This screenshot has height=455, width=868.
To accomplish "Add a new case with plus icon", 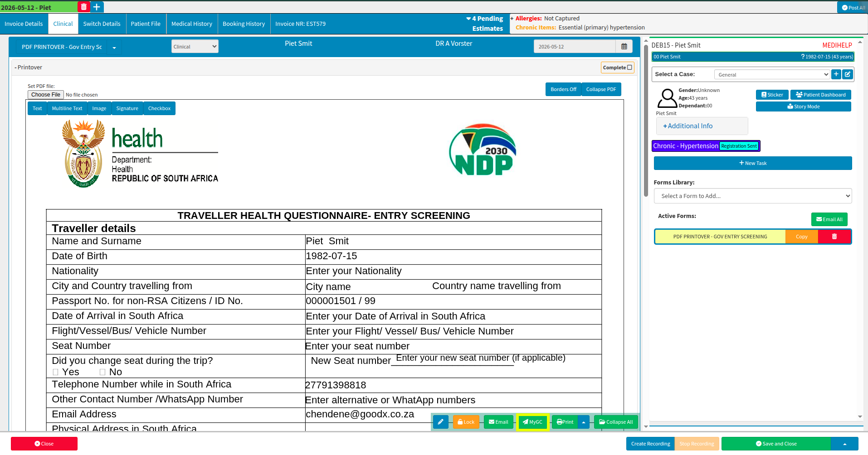I will tap(836, 74).
